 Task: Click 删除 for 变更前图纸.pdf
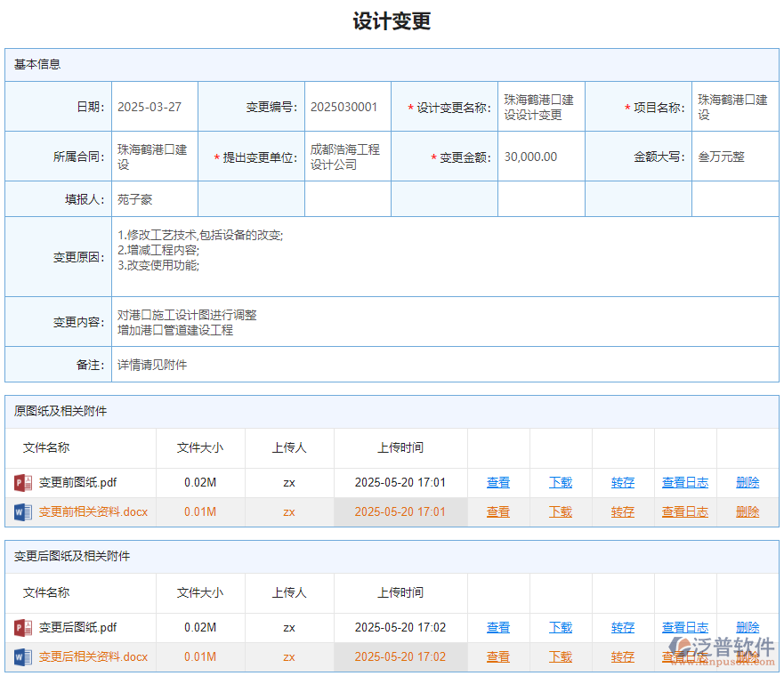pos(747,482)
